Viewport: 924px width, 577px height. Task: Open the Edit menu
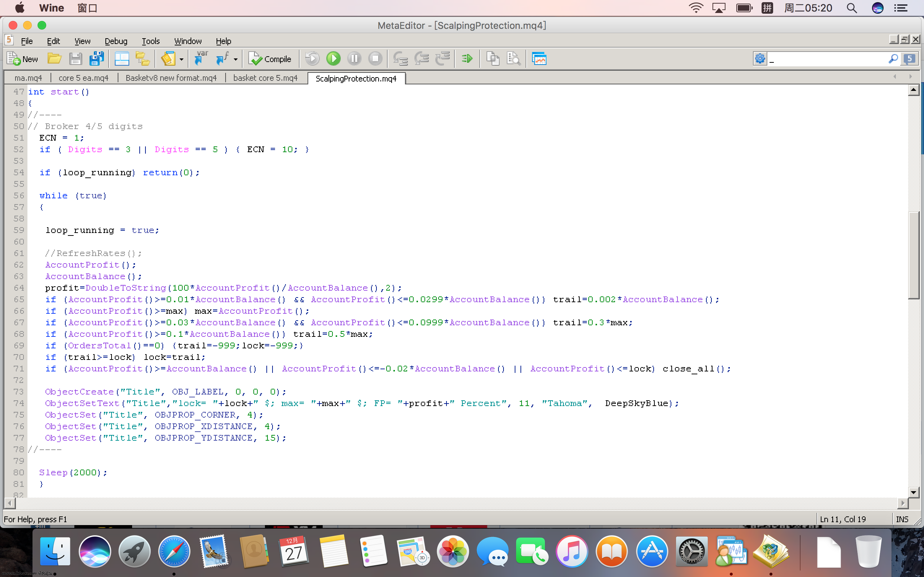click(53, 41)
